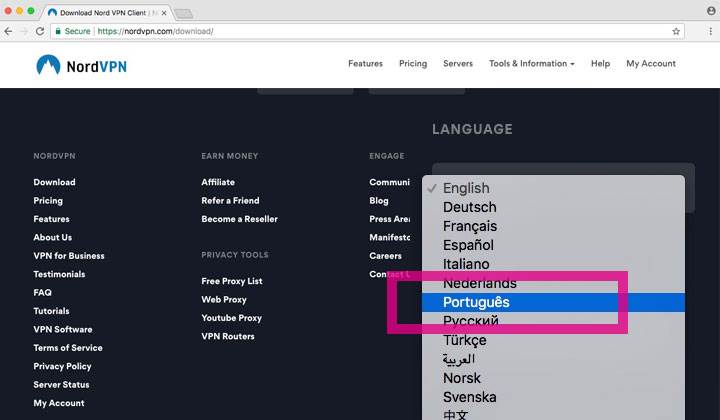Choose Español from the language list
The height and width of the screenshot is (420, 720).
tap(553, 245)
